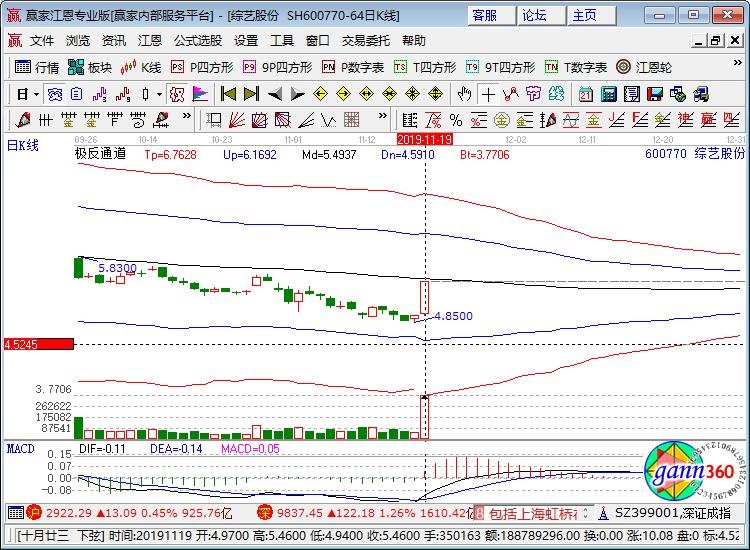This screenshot has width=750, height=550.
Task: Click the gann360 logo
Action: click(x=694, y=471)
